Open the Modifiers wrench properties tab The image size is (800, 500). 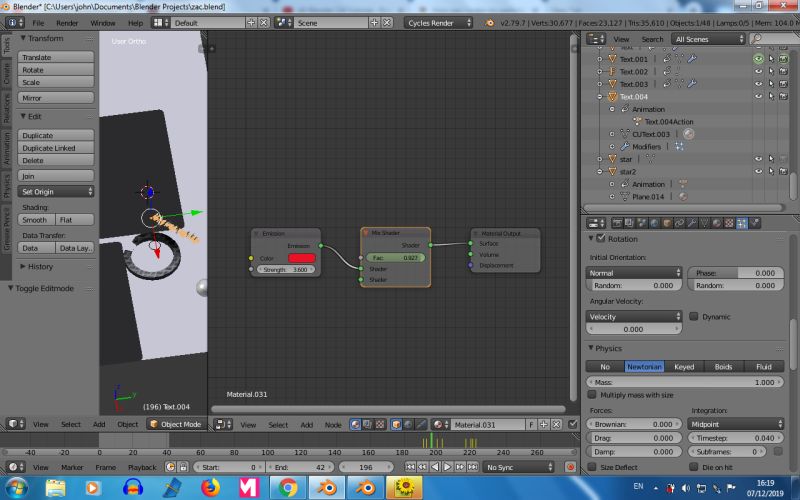click(692, 223)
